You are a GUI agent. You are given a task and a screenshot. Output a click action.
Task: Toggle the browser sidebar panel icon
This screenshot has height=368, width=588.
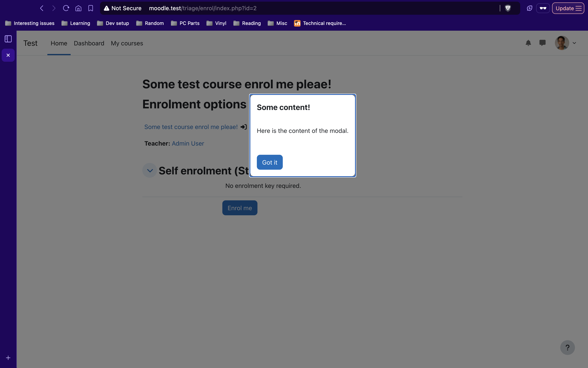click(x=8, y=39)
